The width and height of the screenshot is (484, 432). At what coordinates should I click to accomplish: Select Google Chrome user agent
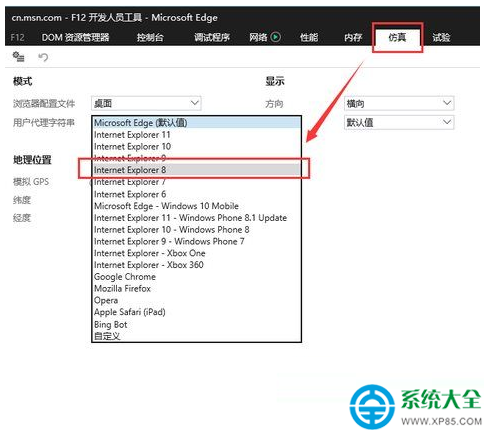click(x=196, y=277)
